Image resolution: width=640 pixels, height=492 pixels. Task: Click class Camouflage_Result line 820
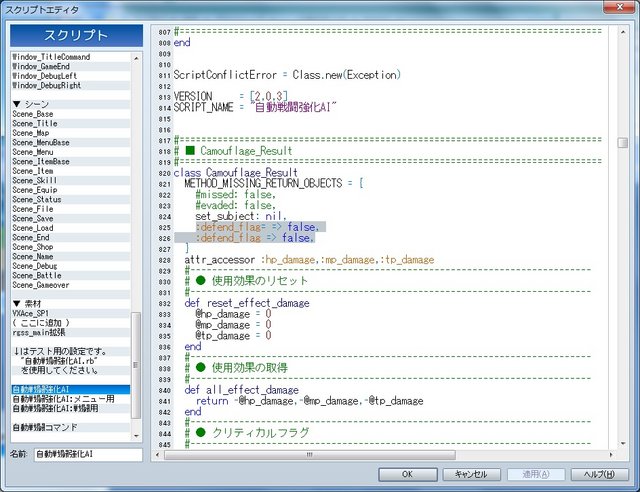click(x=236, y=173)
